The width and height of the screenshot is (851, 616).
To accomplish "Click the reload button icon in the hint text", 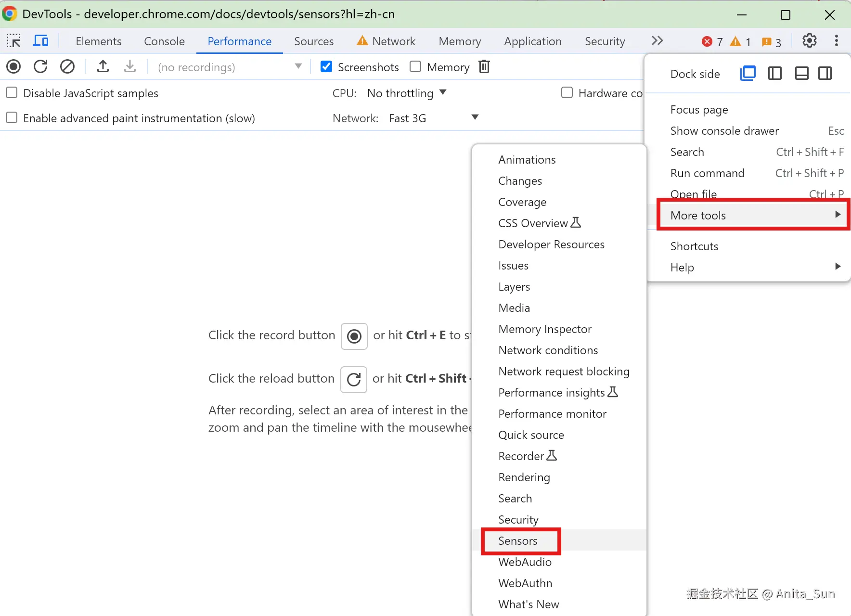I will (354, 380).
